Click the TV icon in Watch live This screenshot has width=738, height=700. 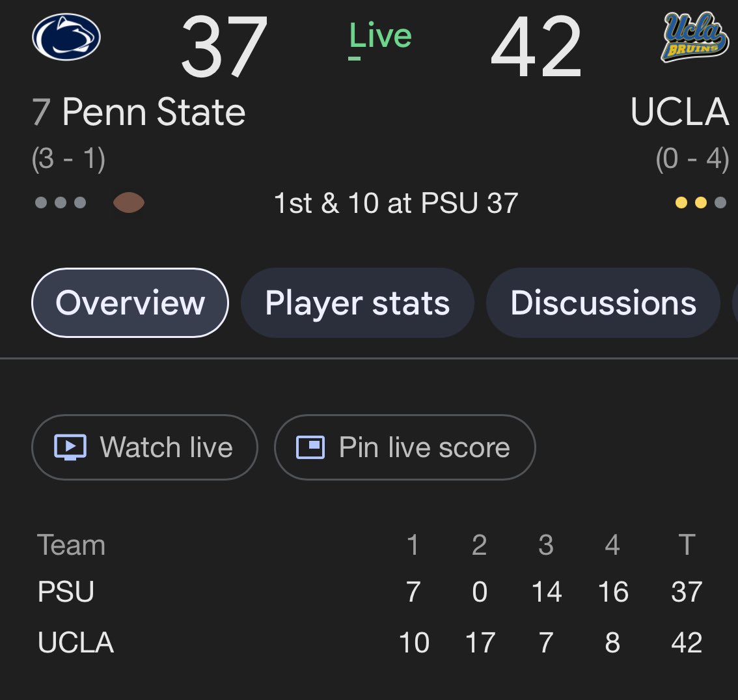pyautogui.click(x=70, y=447)
